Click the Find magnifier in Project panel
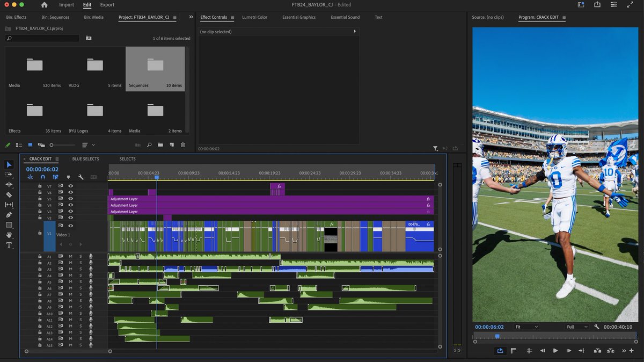 (149, 144)
